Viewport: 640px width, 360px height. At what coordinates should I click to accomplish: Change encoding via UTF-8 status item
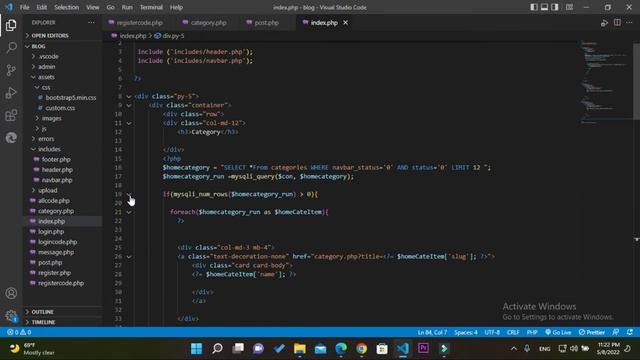492,332
